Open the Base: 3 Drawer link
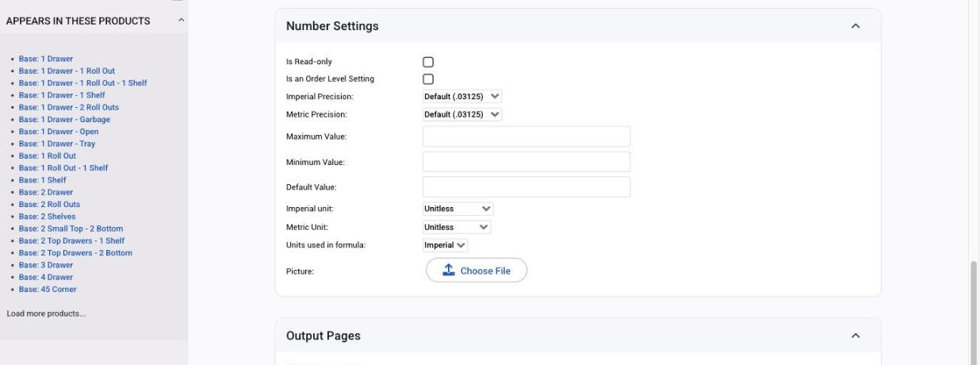 [x=46, y=265]
